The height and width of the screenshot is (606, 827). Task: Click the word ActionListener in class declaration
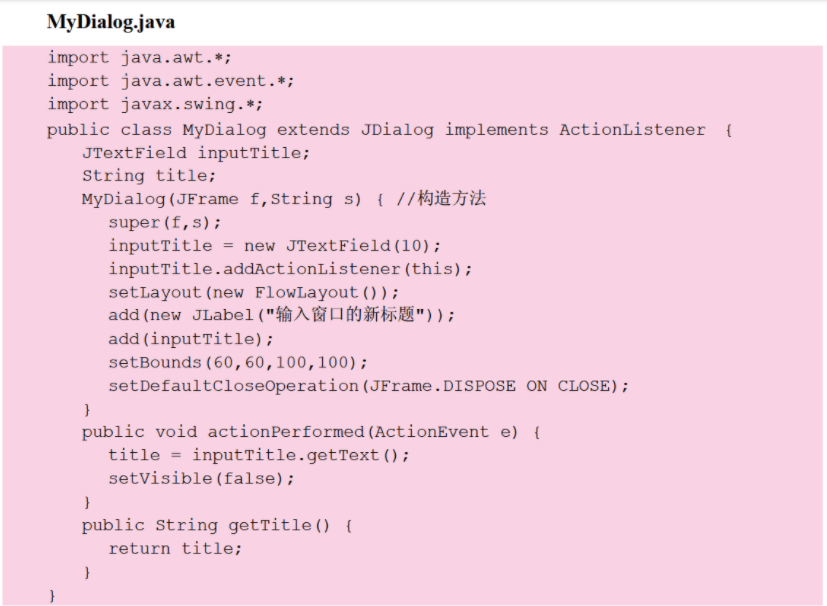click(631, 130)
